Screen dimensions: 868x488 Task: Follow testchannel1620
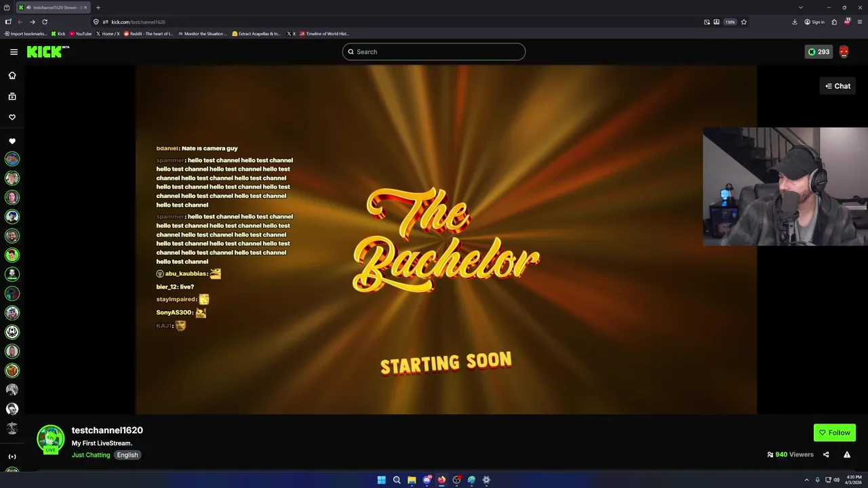point(834,432)
